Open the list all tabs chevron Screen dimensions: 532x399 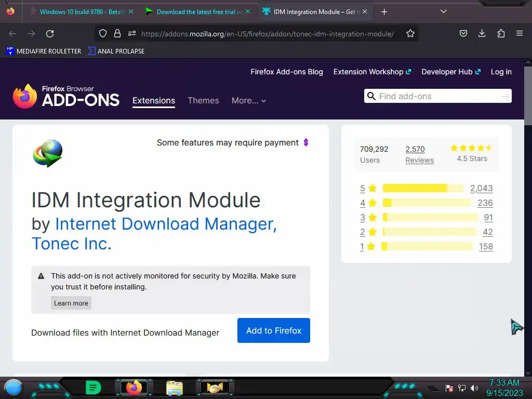coord(444,11)
